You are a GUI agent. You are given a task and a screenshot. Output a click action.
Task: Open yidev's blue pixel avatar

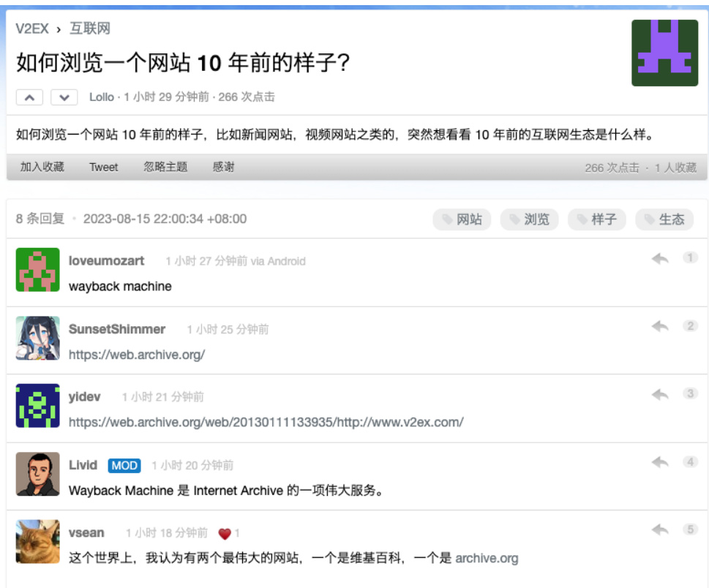(37, 406)
